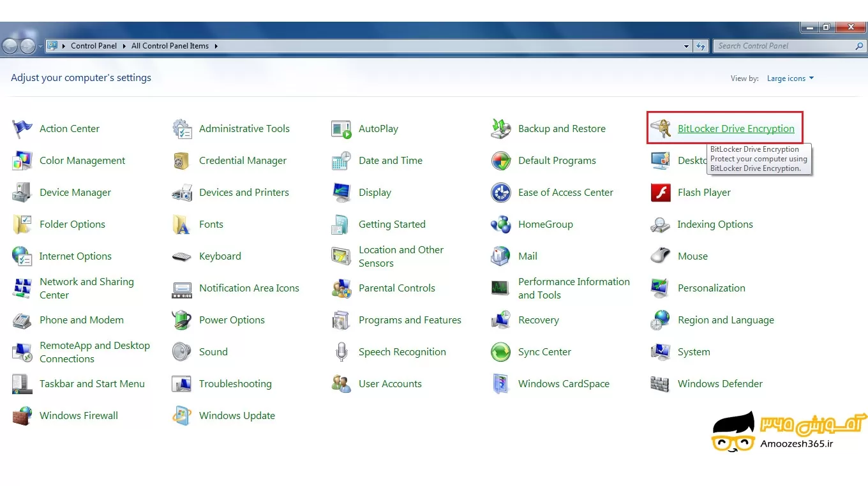Open the Taskbar and Start Menu link

click(92, 384)
